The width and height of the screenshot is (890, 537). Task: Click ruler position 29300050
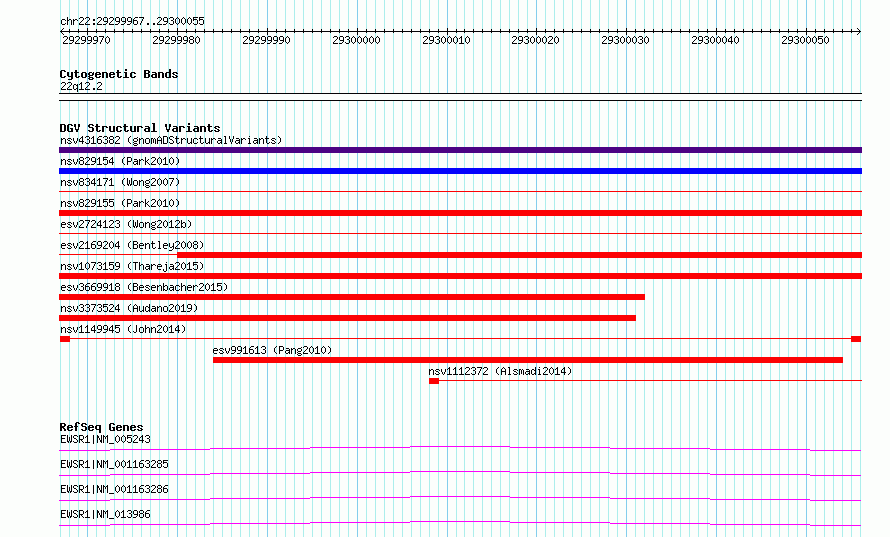point(805,40)
